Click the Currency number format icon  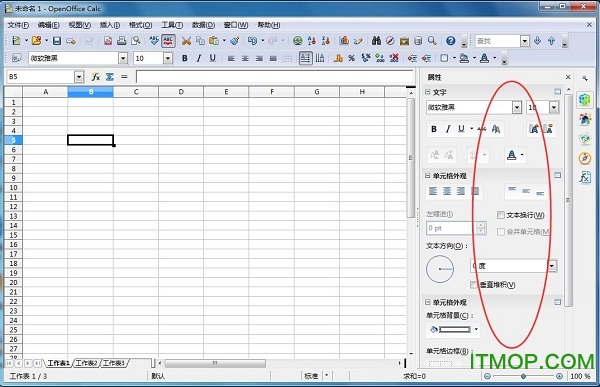coord(338,58)
